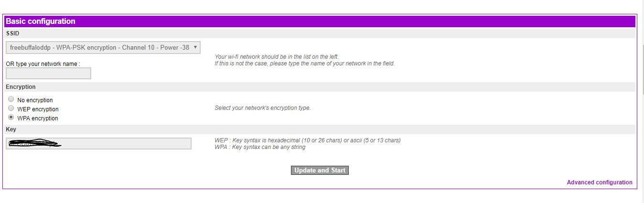Screen dimensions: 644x203
Task: Click the Encryption section heading
Action: pyautogui.click(x=21, y=87)
